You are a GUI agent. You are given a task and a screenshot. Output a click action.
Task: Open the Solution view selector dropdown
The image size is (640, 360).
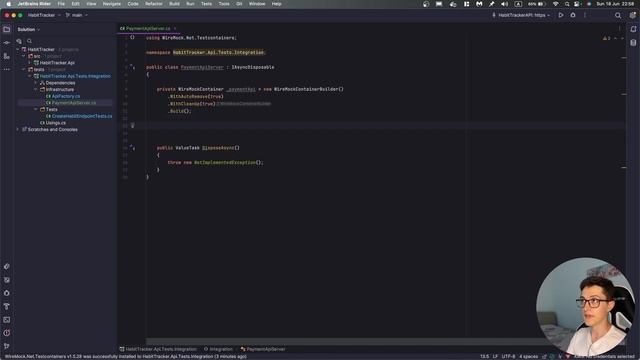tap(29, 29)
